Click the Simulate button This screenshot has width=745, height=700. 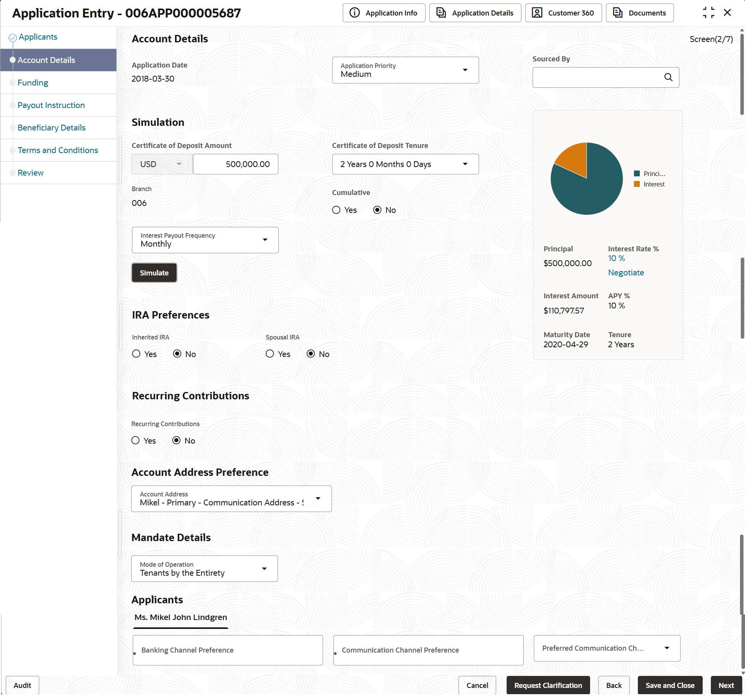pos(154,273)
